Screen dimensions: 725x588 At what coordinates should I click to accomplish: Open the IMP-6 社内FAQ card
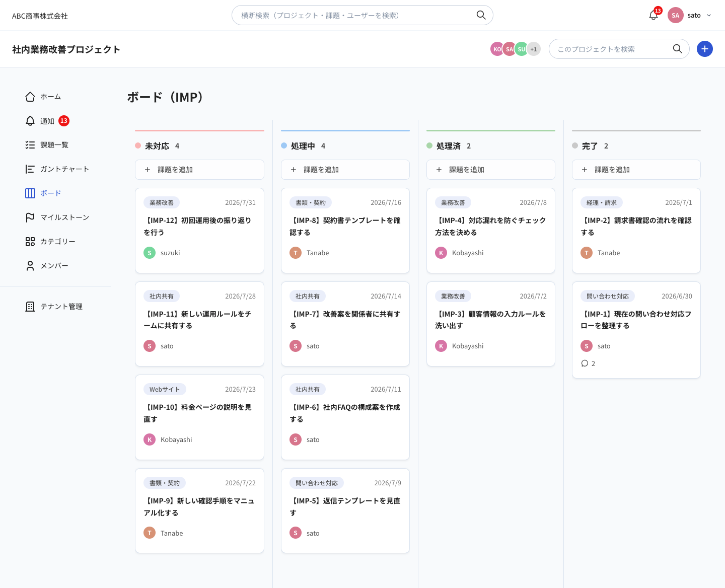[x=345, y=417]
